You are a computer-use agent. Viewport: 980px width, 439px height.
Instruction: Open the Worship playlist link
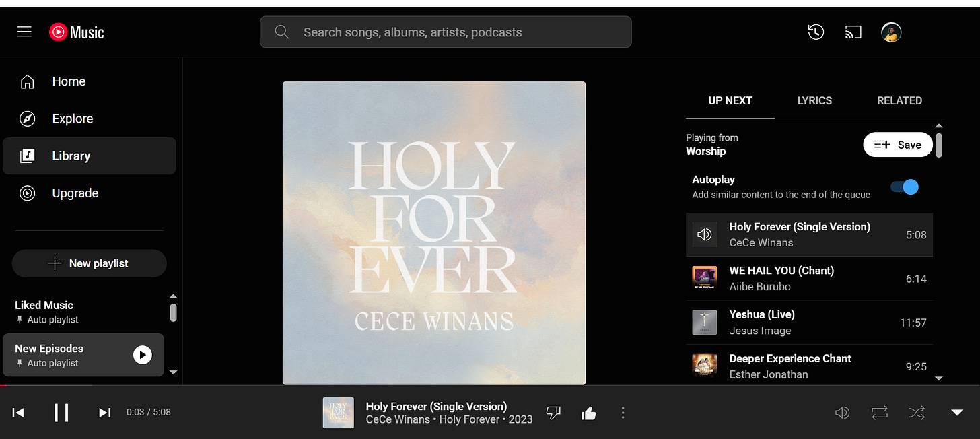pyautogui.click(x=705, y=151)
